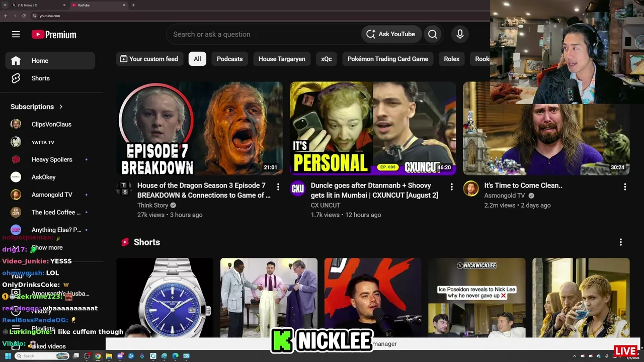Open the Windows Start menu
Viewport: 644px width, 362px height.
click(x=8, y=356)
